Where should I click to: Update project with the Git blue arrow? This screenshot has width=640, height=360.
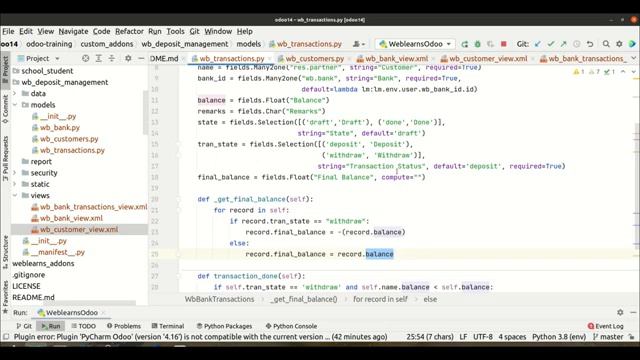point(538,44)
